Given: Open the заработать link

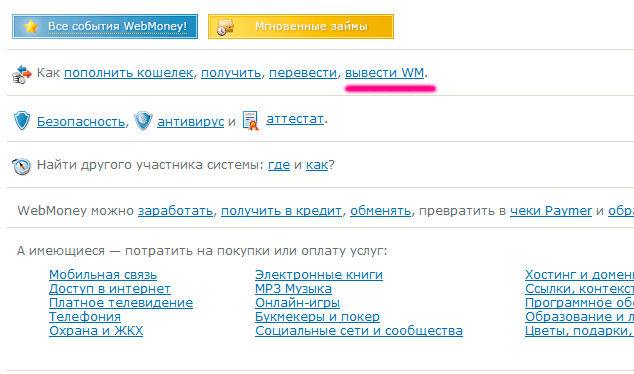Looking at the screenshot, I should point(175,211).
